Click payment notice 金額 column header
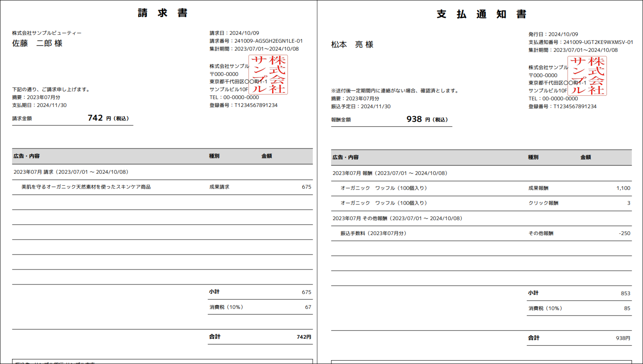This screenshot has height=364, width=643. click(x=586, y=157)
